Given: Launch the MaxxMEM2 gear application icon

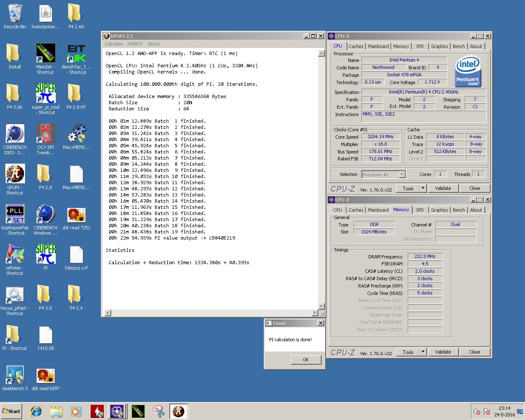Looking at the screenshot, I should point(76,137).
